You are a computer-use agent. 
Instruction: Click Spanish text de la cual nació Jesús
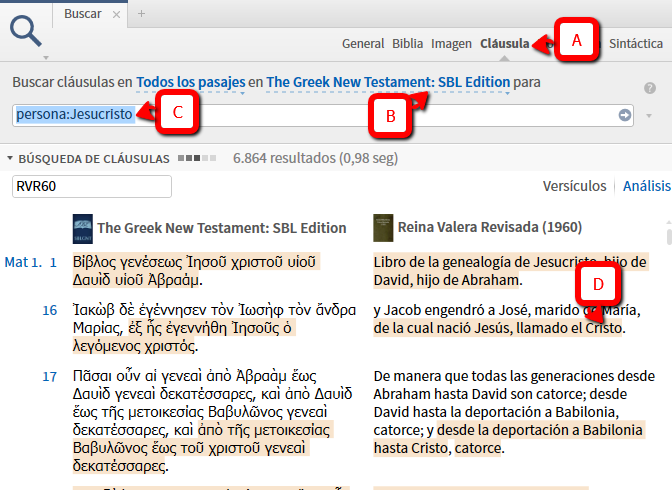(443, 328)
